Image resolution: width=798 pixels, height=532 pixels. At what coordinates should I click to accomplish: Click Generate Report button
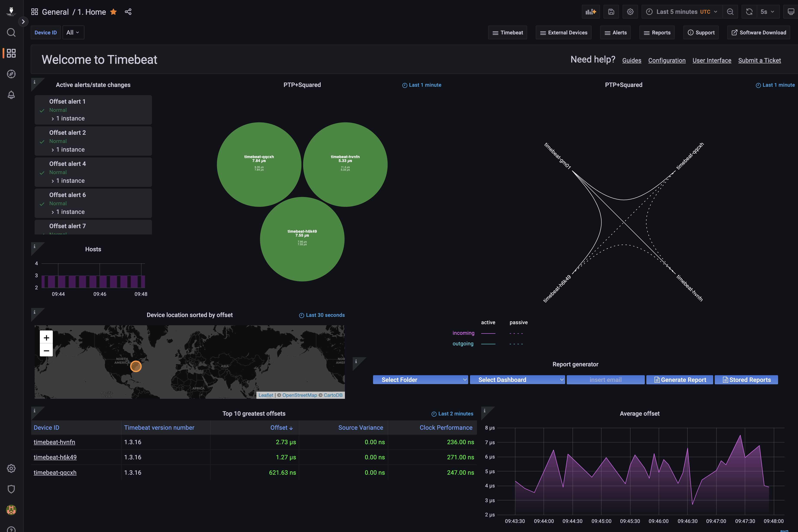click(x=680, y=380)
